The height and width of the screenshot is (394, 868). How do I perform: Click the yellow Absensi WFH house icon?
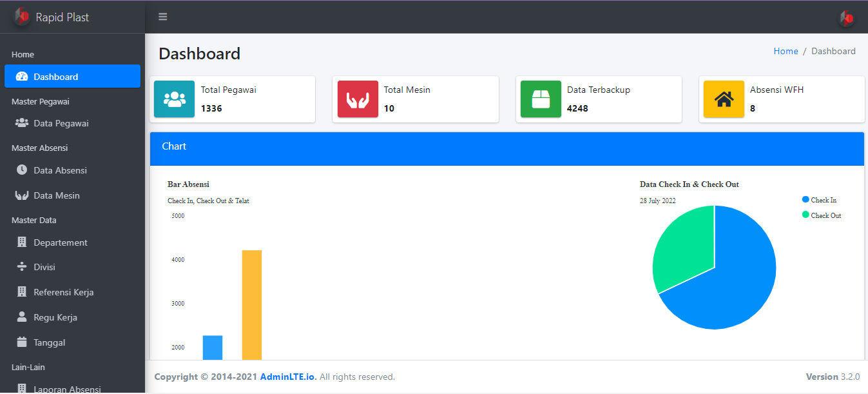tap(724, 99)
